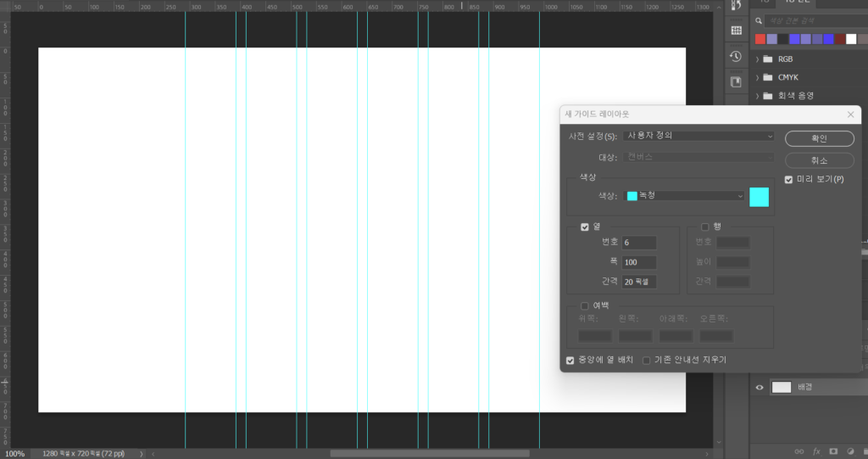This screenshot has height=459, width=868.
Task: Click the new adjustment layer icon
Action: pyautogui.click(x=850, y=451)
